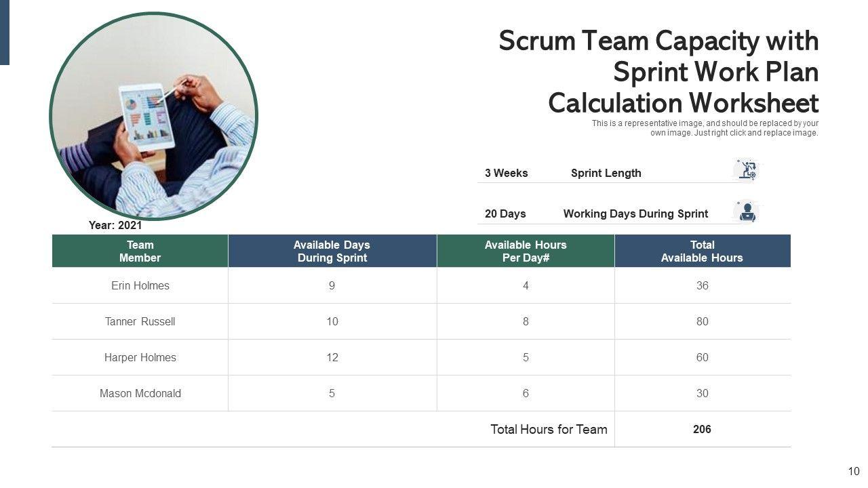The image size is (868, 488).
Task: Click the Sprint Length running figure icon
Action: [747, 170]
